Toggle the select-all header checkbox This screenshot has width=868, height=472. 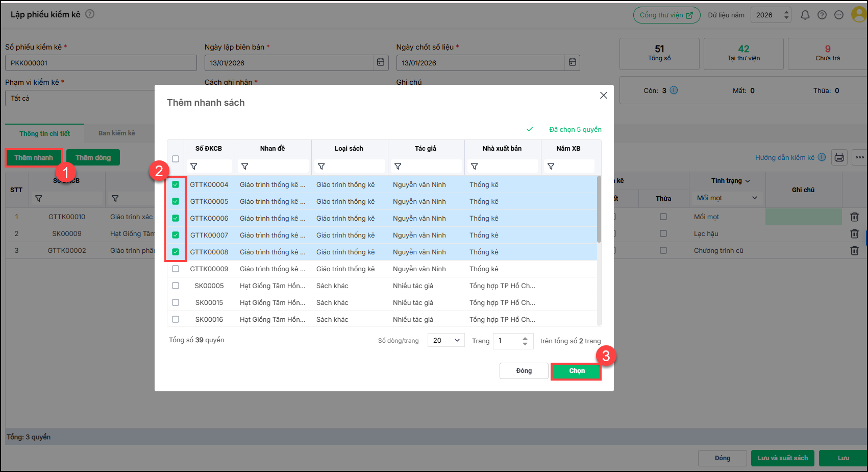[x=176, y=159]
